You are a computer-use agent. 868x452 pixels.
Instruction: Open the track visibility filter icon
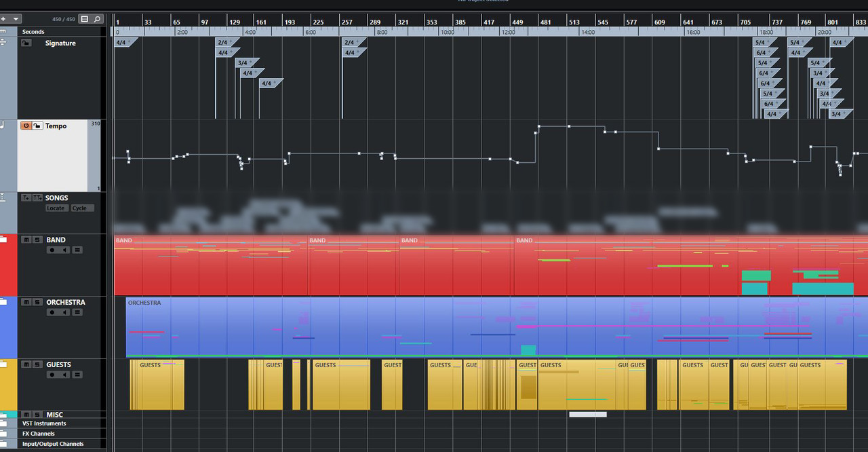click(85, 19)
